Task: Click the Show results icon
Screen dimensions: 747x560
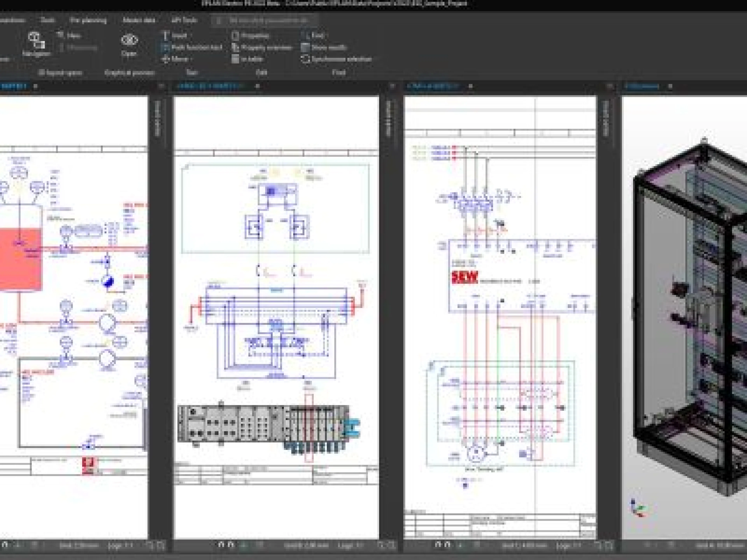Action: [305, 47]
